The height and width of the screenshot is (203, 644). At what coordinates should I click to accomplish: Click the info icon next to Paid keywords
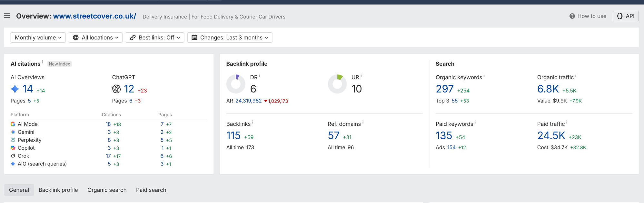point(475,122)
